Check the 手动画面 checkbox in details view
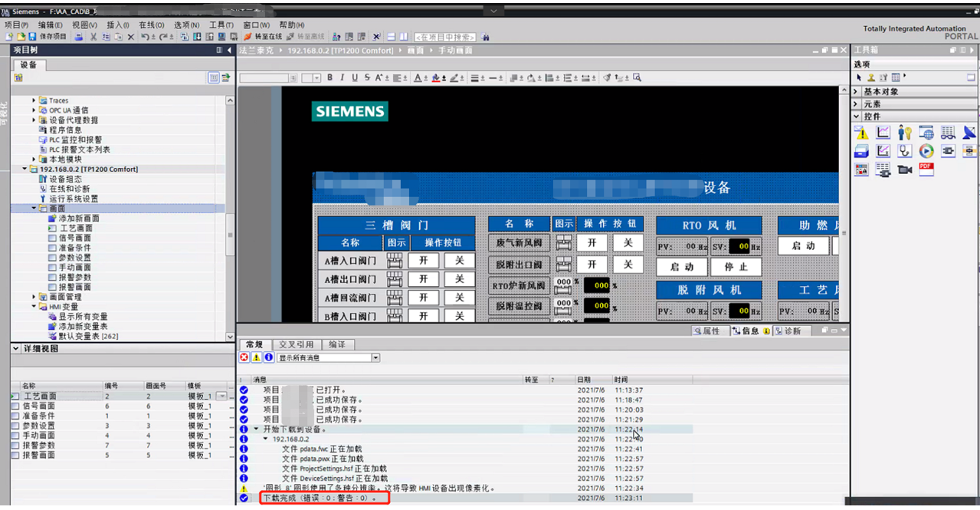Screen dimensions: 980x510 pos(15,436)
